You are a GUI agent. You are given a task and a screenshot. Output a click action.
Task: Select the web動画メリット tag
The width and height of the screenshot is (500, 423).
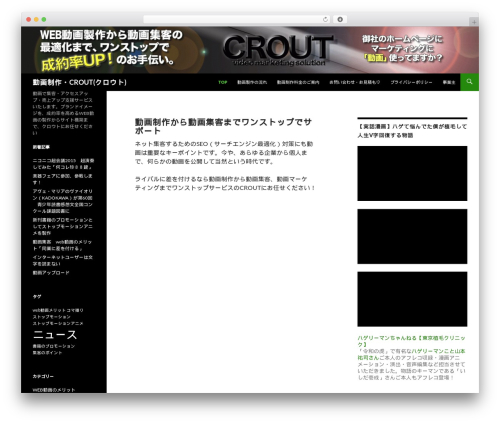(49, 310)
